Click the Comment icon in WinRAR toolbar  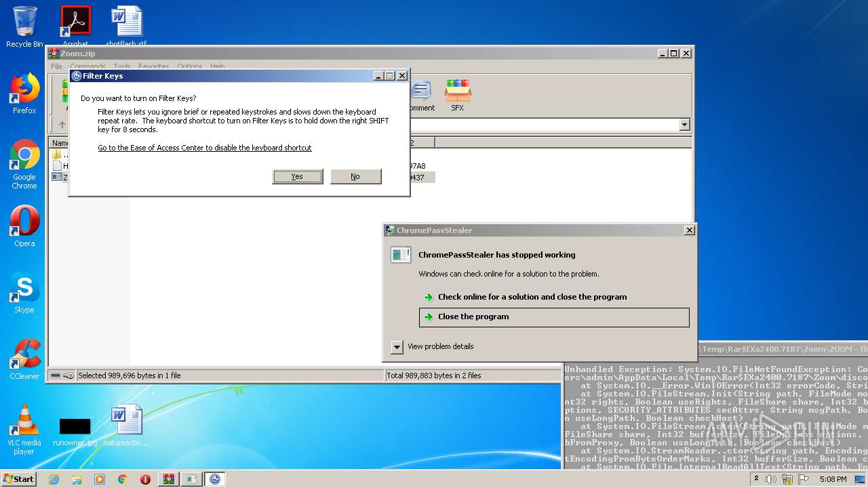[421, 96]
